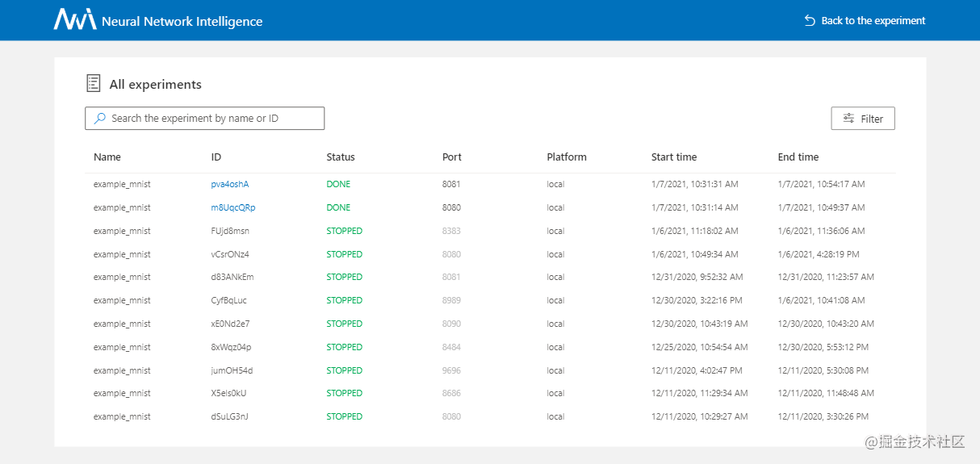
Task: Click the back arrow icon in header
Action: pos(810,20)
